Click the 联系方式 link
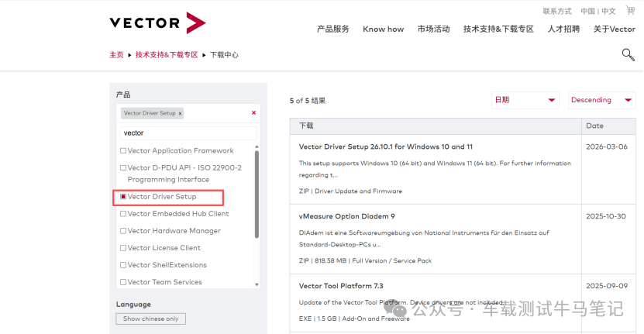 coord(557,11)
